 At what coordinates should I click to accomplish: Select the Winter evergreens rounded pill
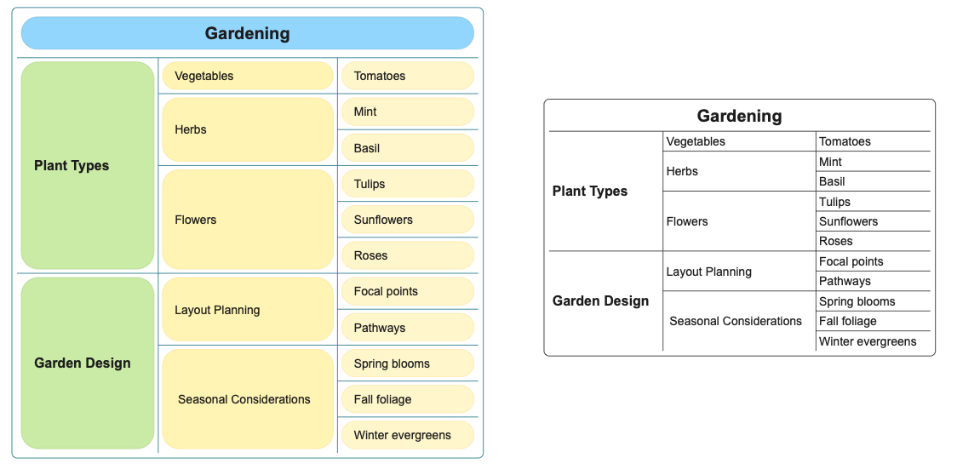(x=408, y=435)
